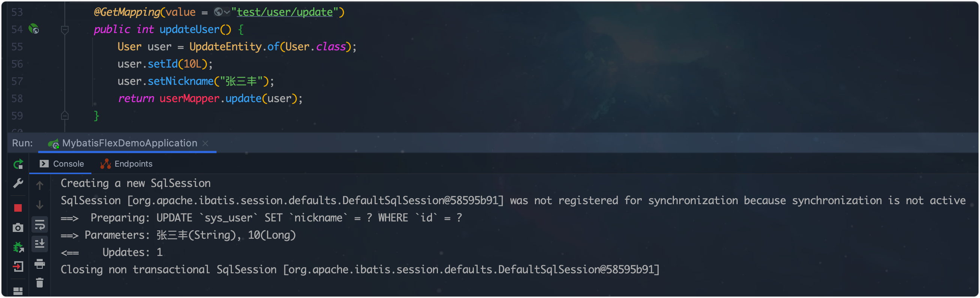Viewport: 980px width, 298px height.
Task: Click the camera thread dump icon
Action: pos(18,227)
